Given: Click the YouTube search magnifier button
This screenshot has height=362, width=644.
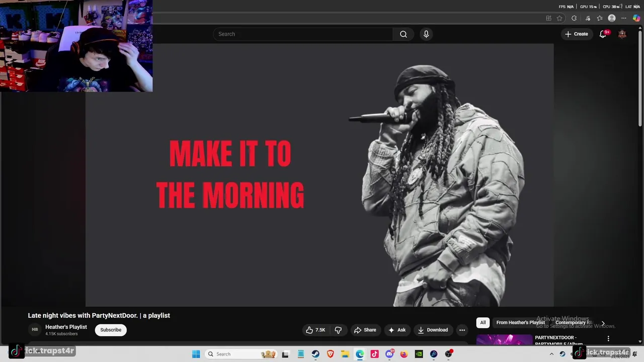Looking at the screenshot, I should point(404,34).
